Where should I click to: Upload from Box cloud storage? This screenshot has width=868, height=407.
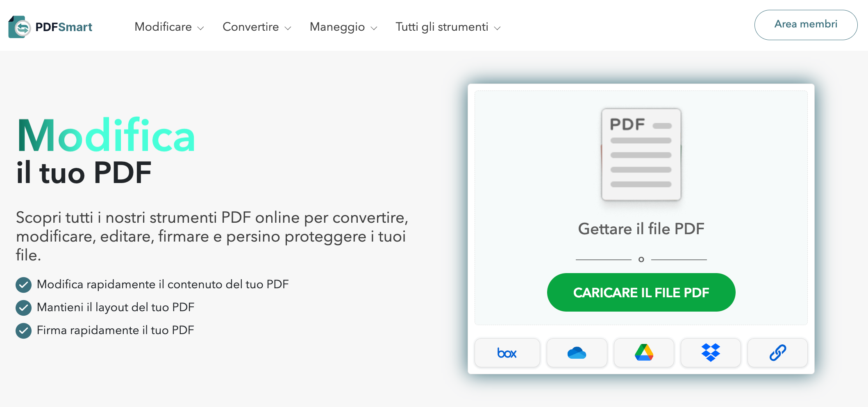(x=507, y=353)
